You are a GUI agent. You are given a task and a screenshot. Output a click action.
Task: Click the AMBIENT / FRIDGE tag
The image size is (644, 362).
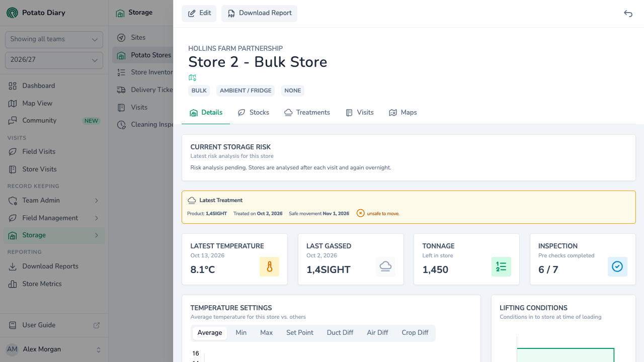pos(246,91)
